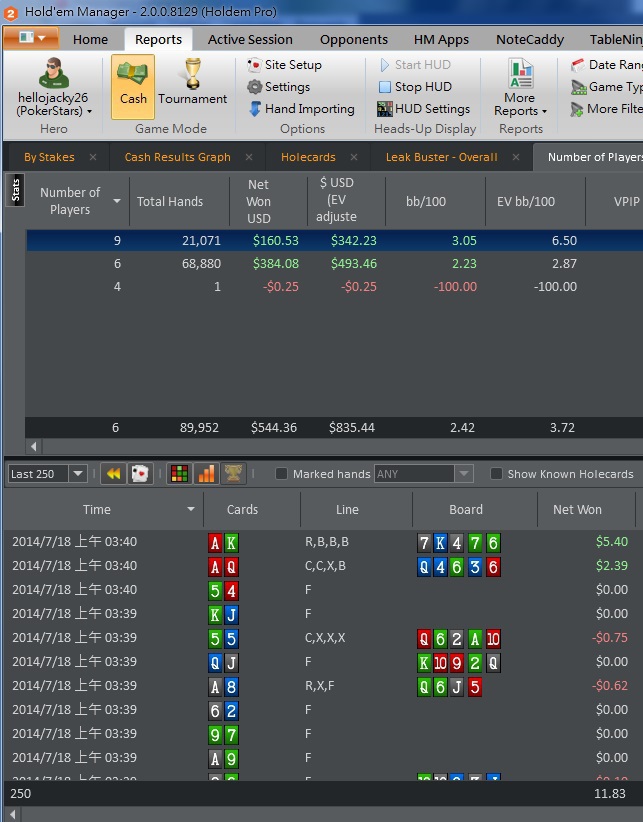This screenshot has height=822, width=643.
Task: Switch to the HM Apps tab
Action: (441, 40)
